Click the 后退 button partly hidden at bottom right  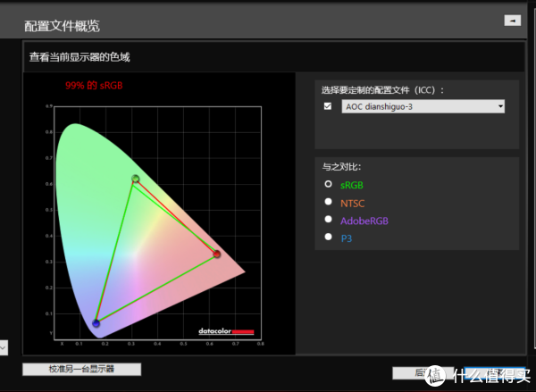point(423,373)
